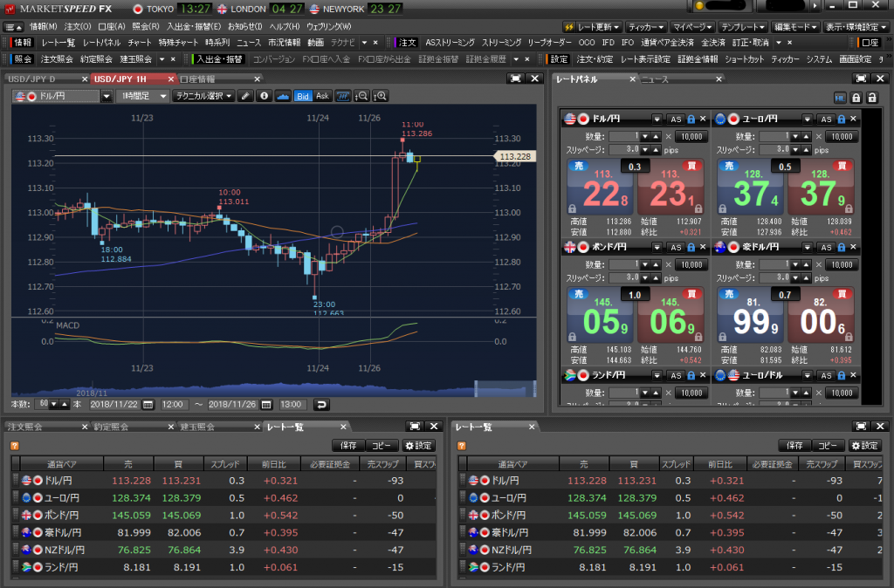The height and width of the screenshot is (588, 894).
Task: Switch chart to Ask price display
Action: pyautogui.click(x=322, y=96)
